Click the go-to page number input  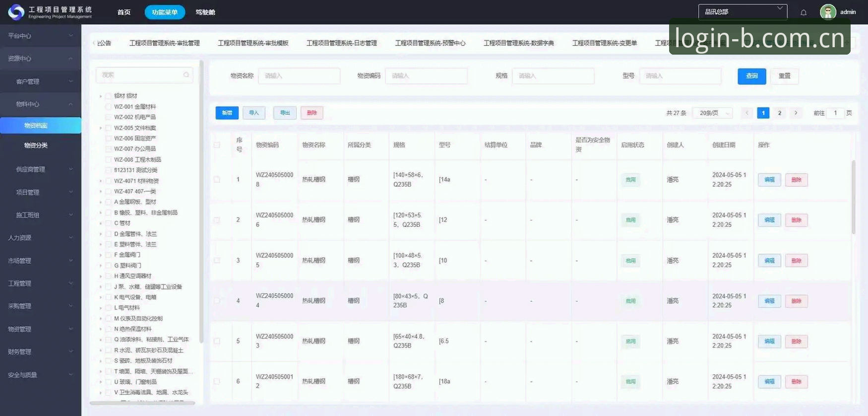click(x=835, y=113)
